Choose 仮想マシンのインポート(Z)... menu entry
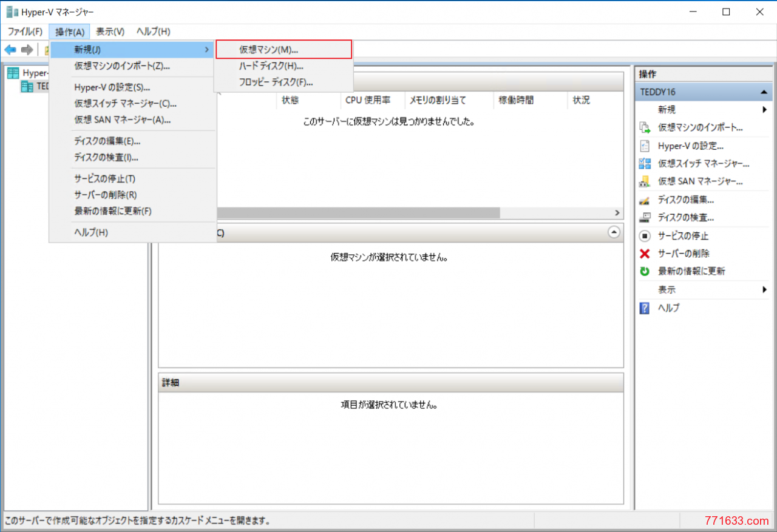This screenshot has height=532, width=777. click(x=132, y=66)
